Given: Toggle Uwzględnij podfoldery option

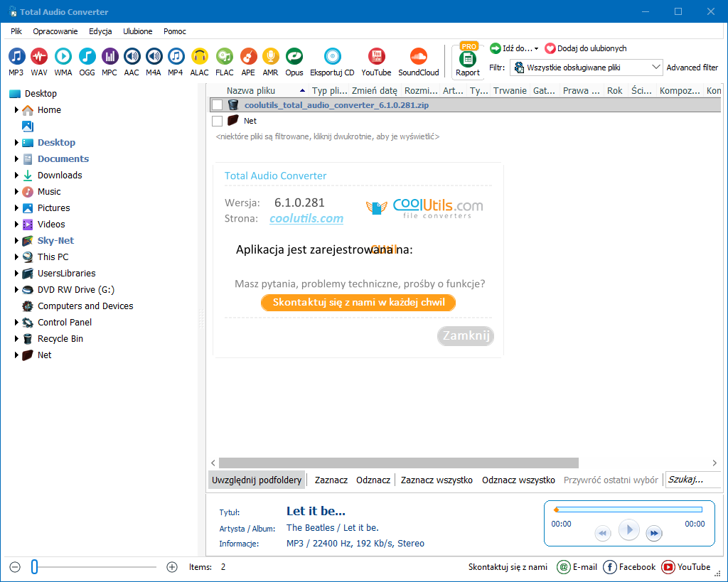Looking at the screenshot, I should [257, 480].
